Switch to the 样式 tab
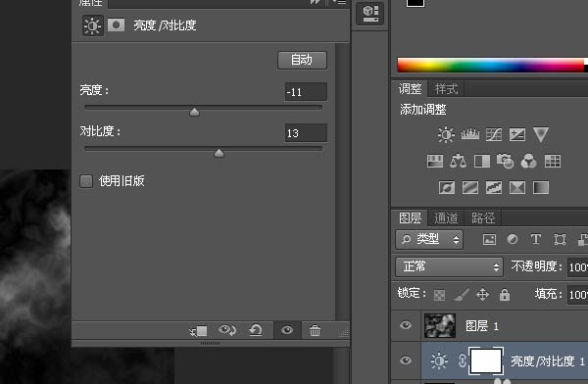This screenshot has width=588, height=384. coord(446,89)
